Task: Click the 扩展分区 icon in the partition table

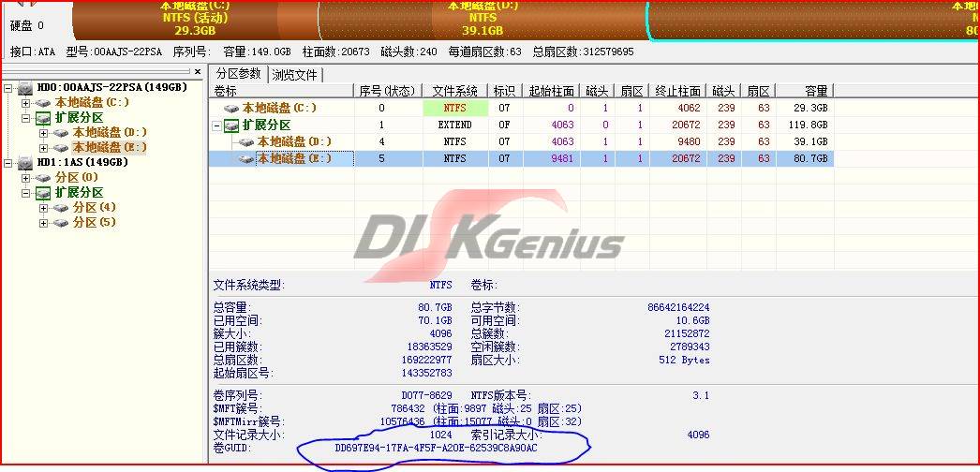Action: click(x=231, y=125)
